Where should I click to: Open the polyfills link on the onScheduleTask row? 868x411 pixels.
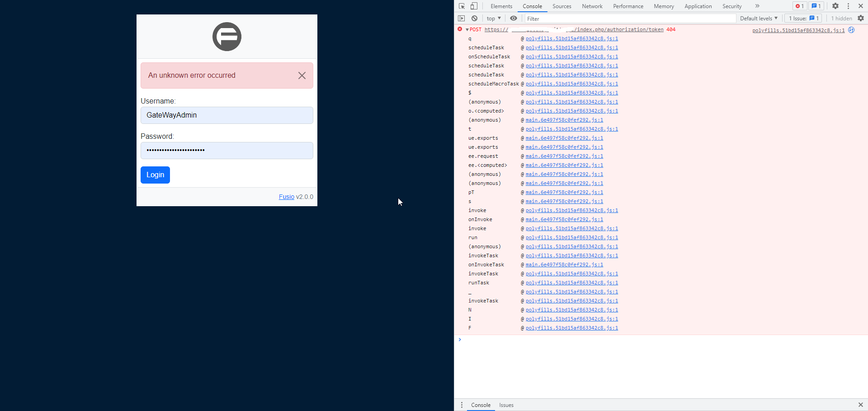[x=572, y=57]
